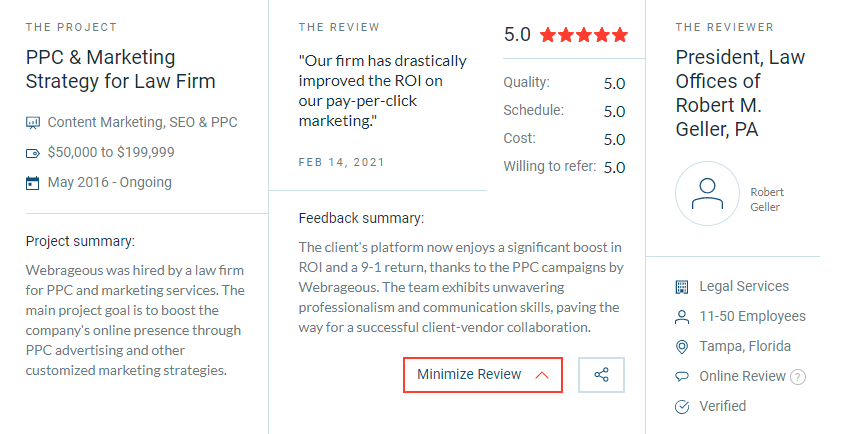Image resolution: width=844 pixels, height=434 pixels.
Task: Click the five red rating stars
Action: (x=584, y=35)
